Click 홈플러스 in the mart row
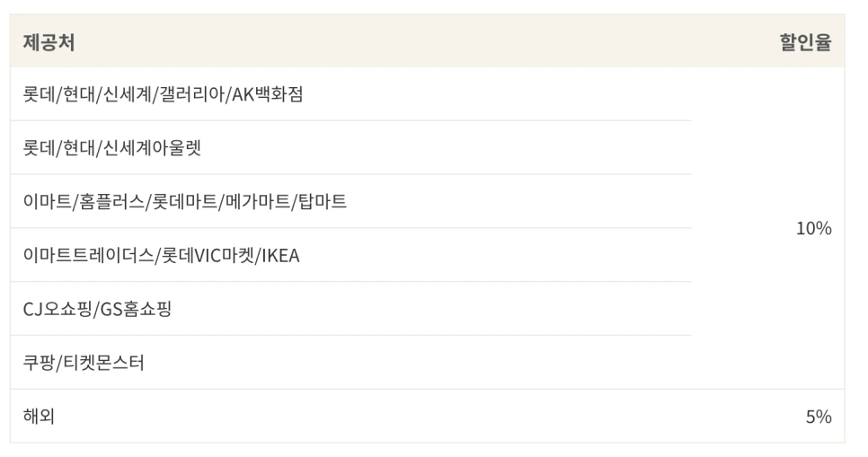This screenshot has width=868, height=457. point(111,201)
